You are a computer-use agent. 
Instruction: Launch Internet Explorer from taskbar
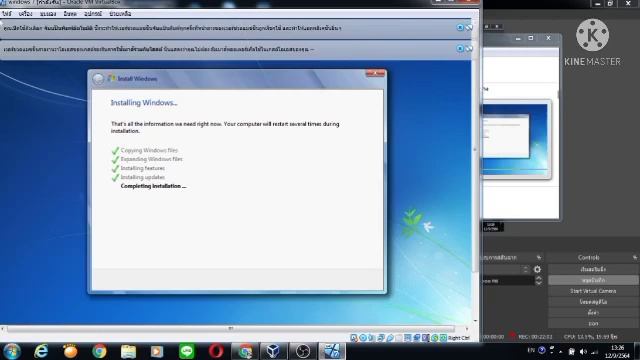(x=41, y=351)
